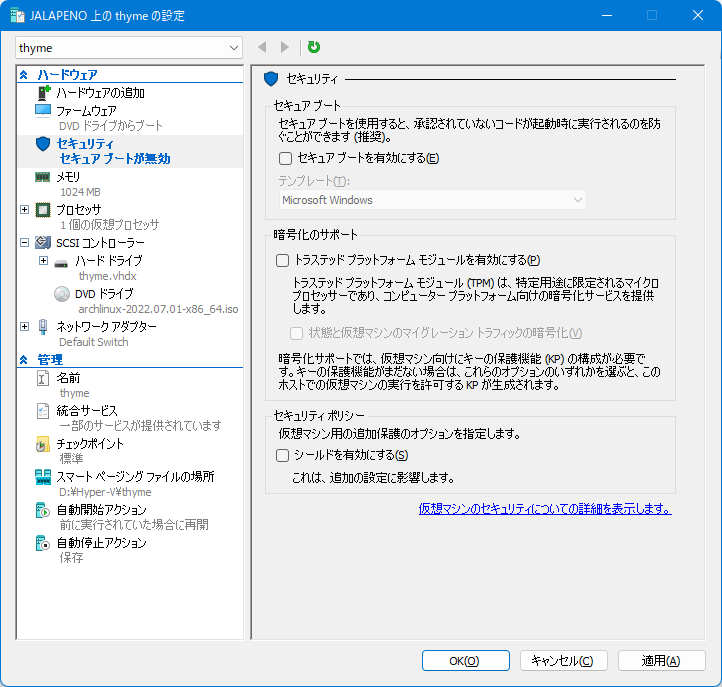Click the ファームウェア monitor icon
722x687 pixels.
pos(43,111)
